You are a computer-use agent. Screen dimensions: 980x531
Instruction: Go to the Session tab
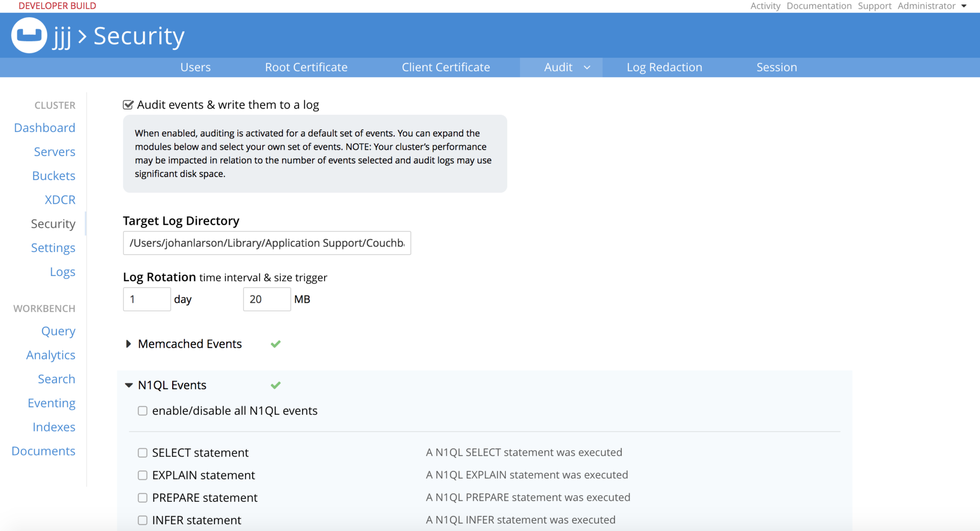[x=776, y=67]
